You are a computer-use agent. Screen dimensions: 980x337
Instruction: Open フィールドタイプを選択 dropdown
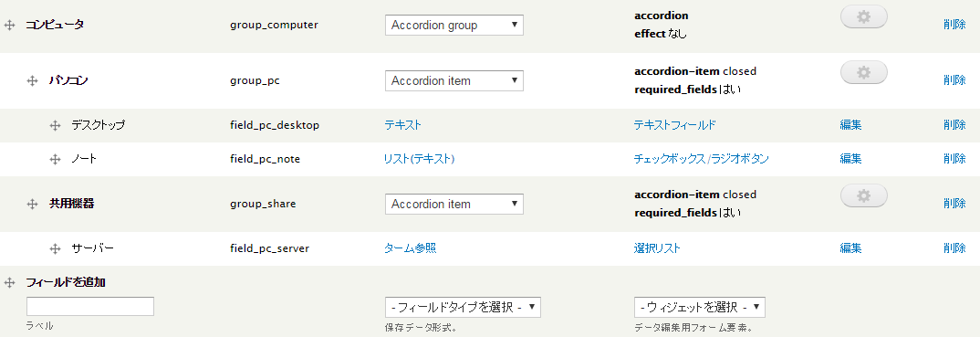click(x=464, y=307)
